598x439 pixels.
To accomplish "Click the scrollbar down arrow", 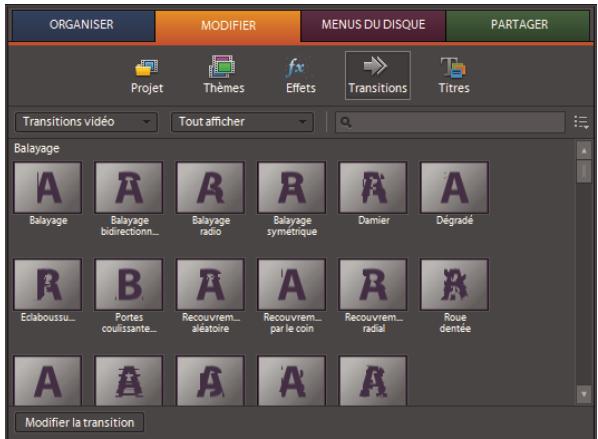I will tap(584, 394).
